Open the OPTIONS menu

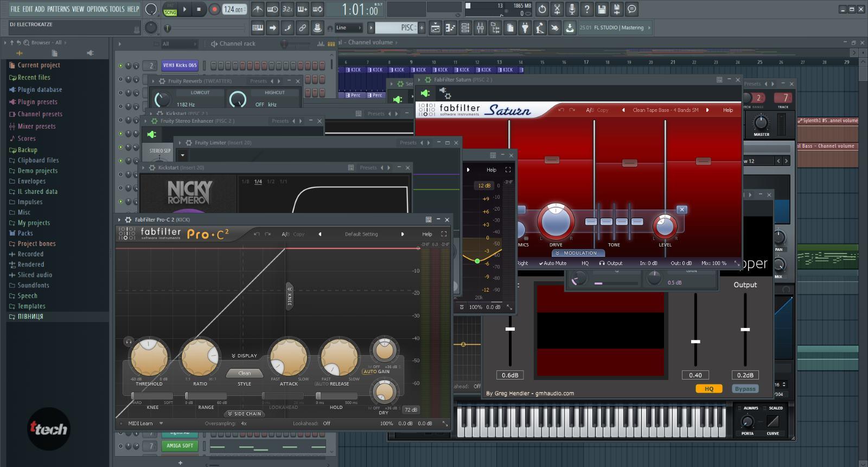click(x=97, y=9)
